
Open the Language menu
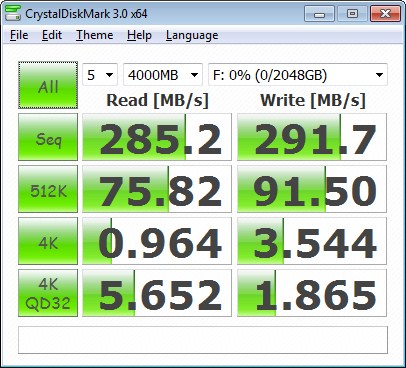coord(192,35)
